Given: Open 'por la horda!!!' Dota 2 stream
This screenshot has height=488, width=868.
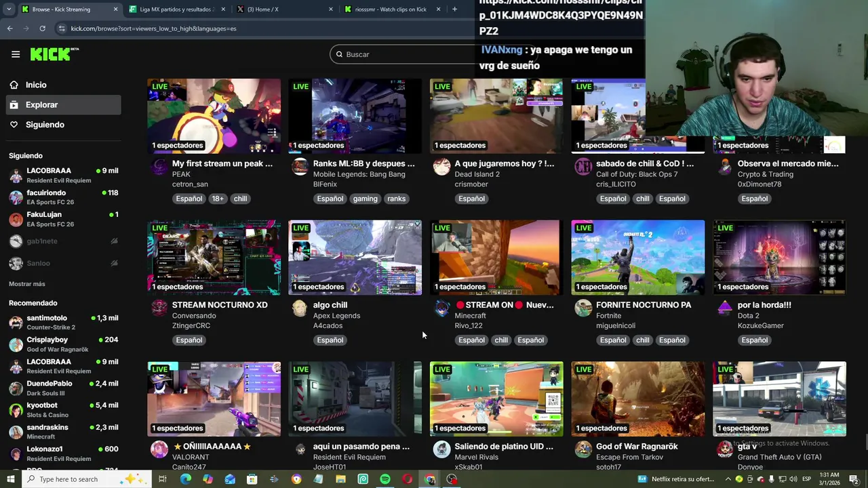Looking at the screenshot, I should [779, 258].
